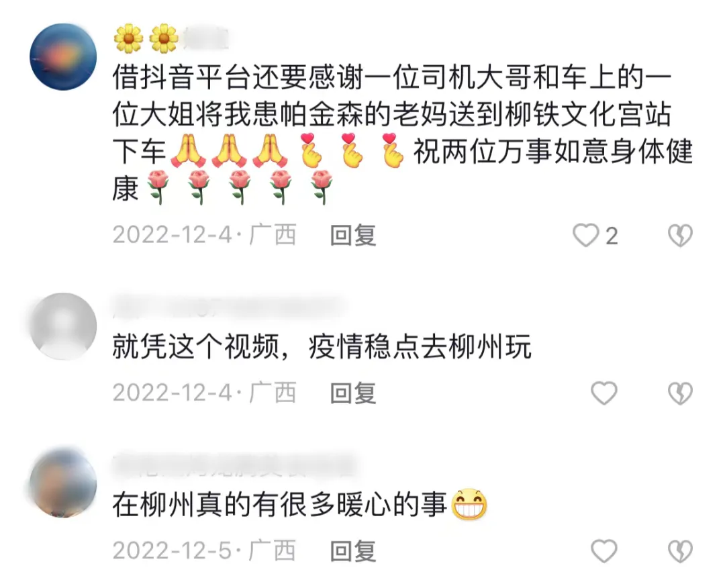Click the 2022-12-5 · 广西 timestamp
Viewport: 725px width, 588px height.
click(204, 551)
